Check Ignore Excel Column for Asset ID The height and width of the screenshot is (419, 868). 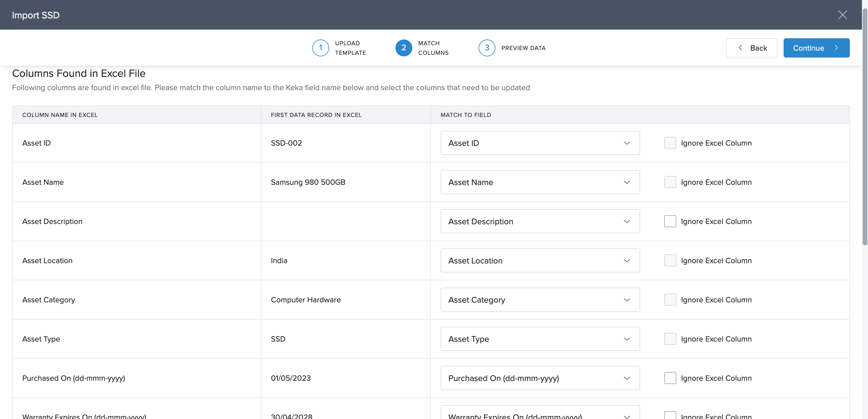click(670, 143)
